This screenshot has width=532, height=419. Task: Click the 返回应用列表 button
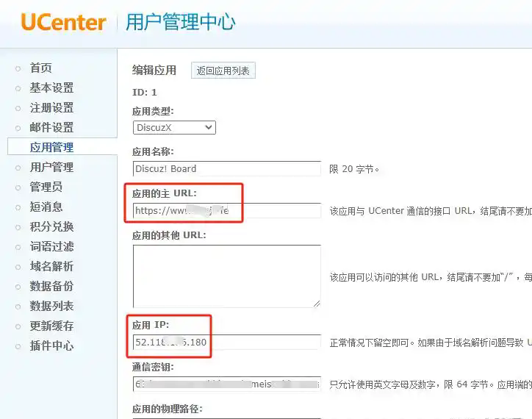click(223, 71)
